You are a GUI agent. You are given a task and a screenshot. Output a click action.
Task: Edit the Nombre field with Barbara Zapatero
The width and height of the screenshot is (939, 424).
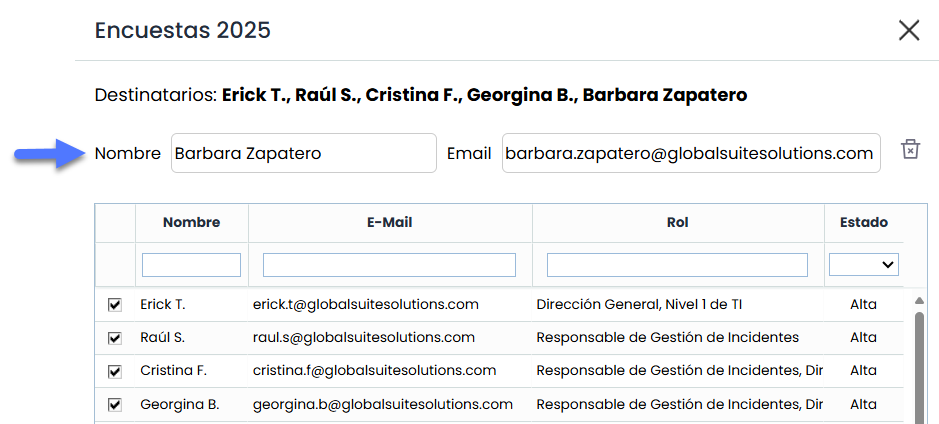[303, 154]
